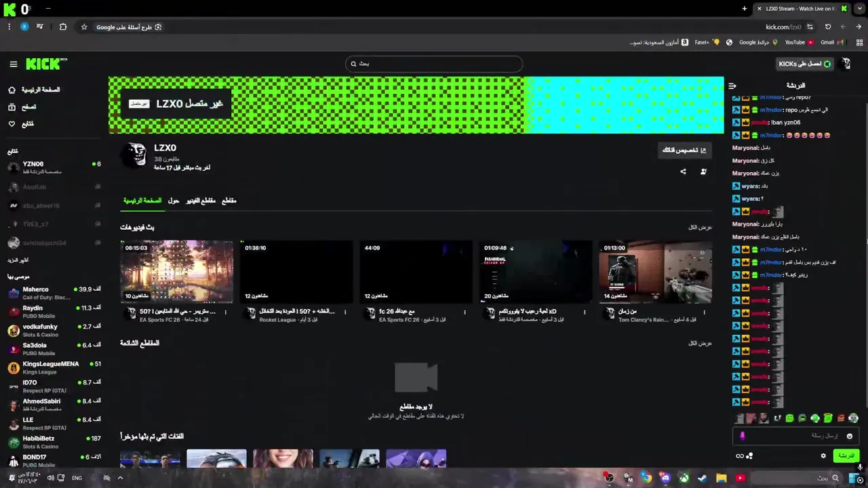Open YZN06 followed channel
Screen dimensions: 868x488
tap(54, 167)
